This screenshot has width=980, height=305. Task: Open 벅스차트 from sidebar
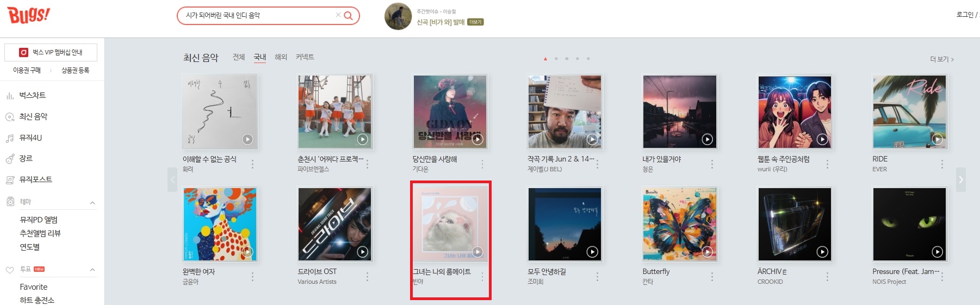(33, 95)
